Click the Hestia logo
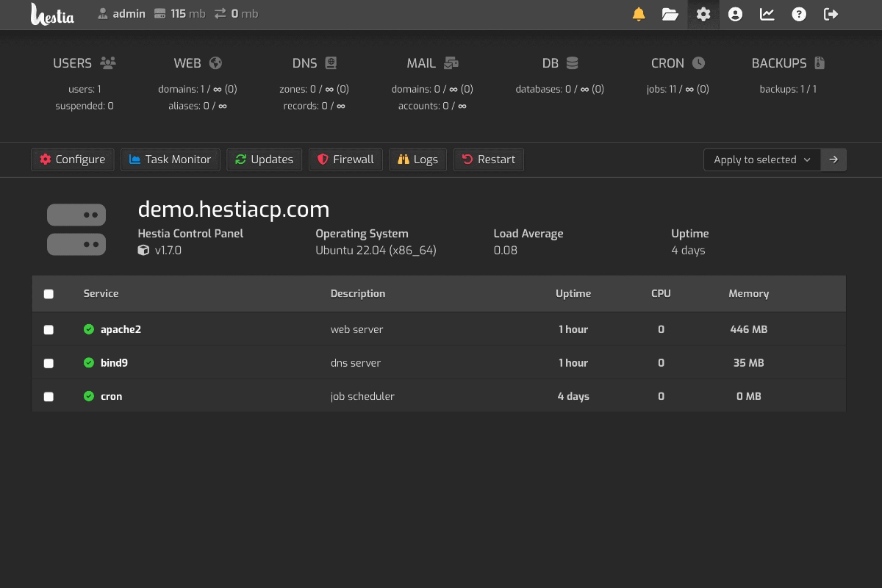 click(51, 14)
